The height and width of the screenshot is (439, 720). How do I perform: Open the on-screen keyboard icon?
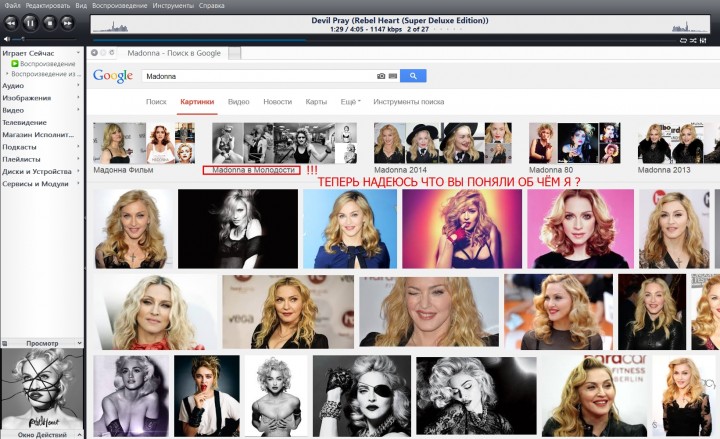(x=393, y=76)
